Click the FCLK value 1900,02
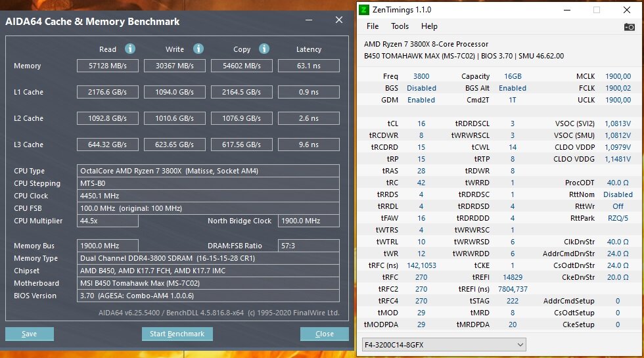The image size is (644, 358). 618,88
